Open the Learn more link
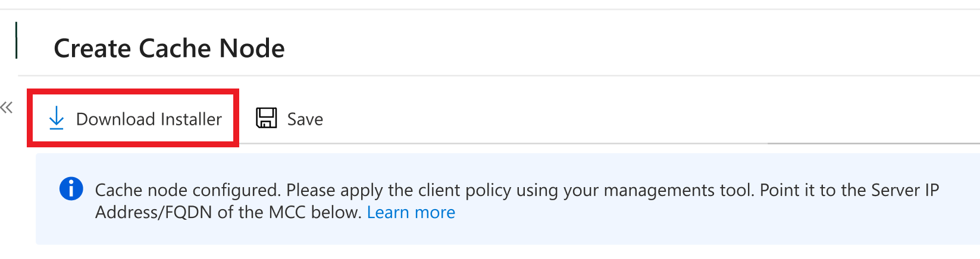The image size is (980, 259). coord(411,212)
